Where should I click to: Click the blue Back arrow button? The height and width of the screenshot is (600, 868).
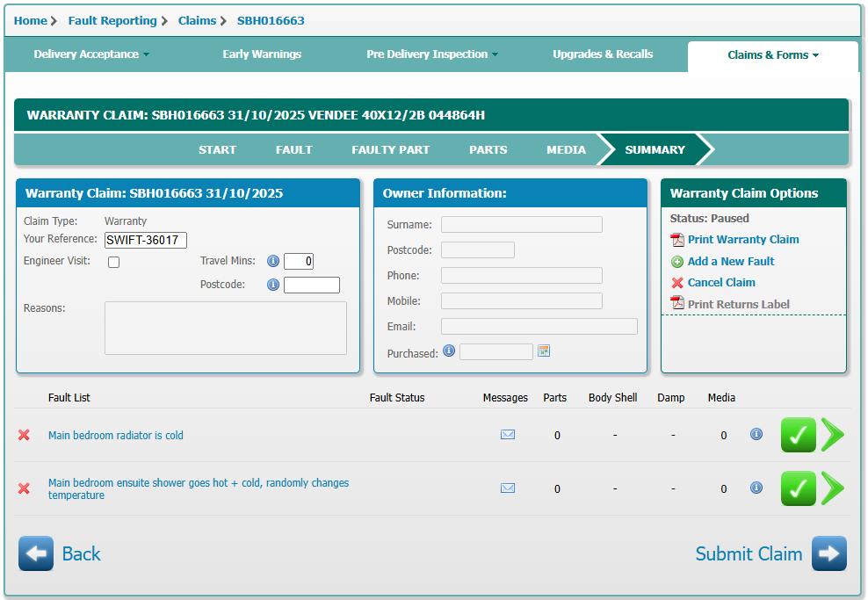pos(36,553)
